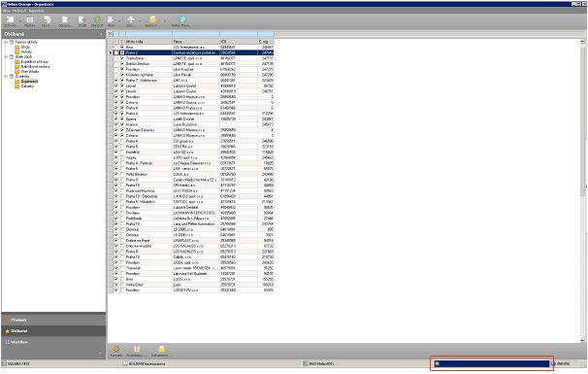Tick the empty checkbox in Ruda nad Moravou row
The image size is (588, 374).
pyautogui.click(x=122, y=190)
